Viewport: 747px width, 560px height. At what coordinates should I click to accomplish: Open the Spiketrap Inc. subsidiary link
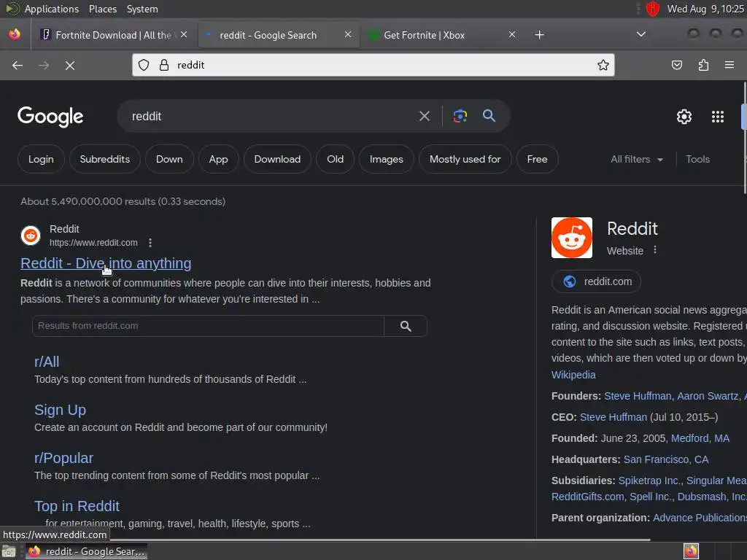point(650,481)
